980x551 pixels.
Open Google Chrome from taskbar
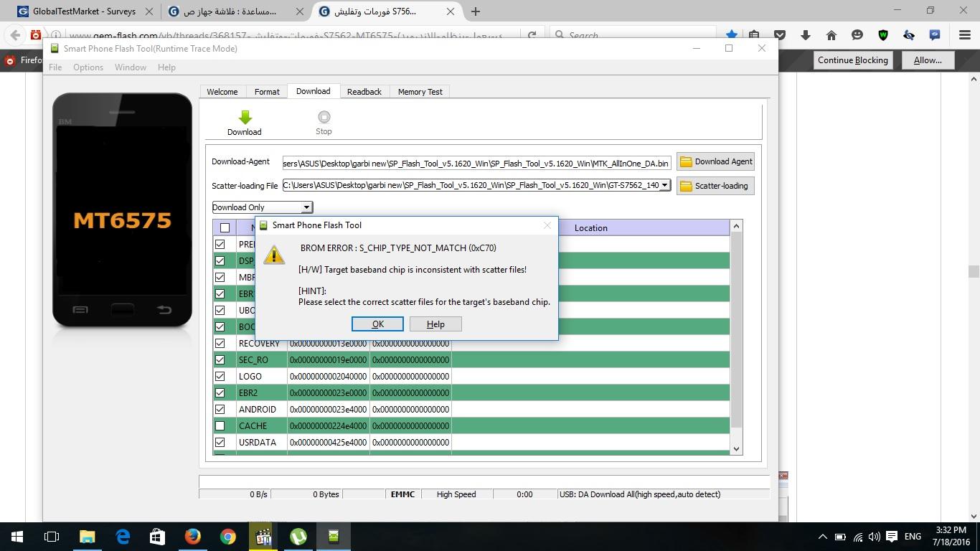pyautogui.click(x=227, y=536)
